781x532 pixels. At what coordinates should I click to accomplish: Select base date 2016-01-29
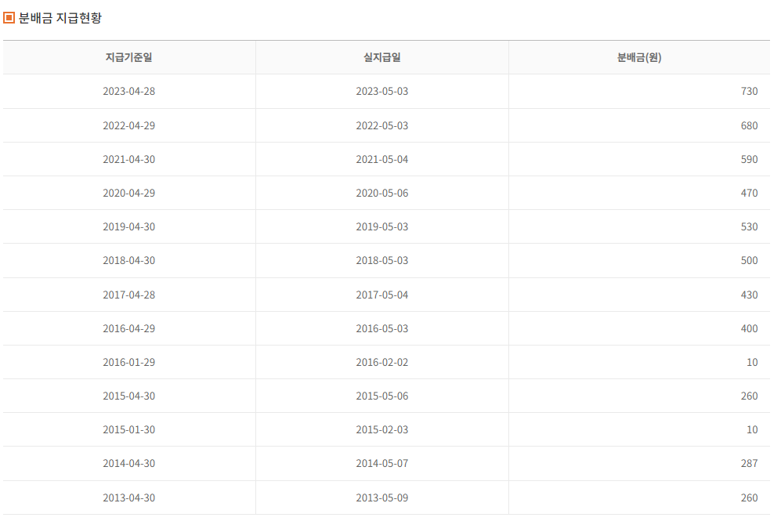129,362
